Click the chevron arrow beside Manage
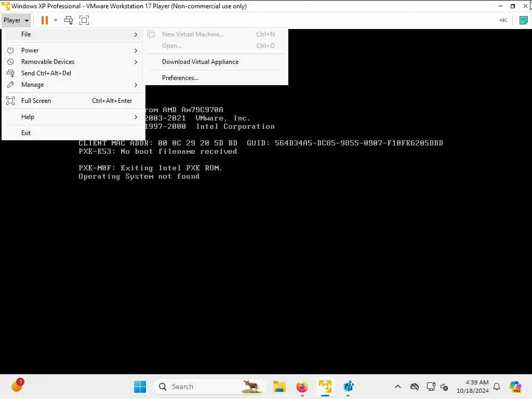Screen dimensions: 532x399 coord(136,85)
